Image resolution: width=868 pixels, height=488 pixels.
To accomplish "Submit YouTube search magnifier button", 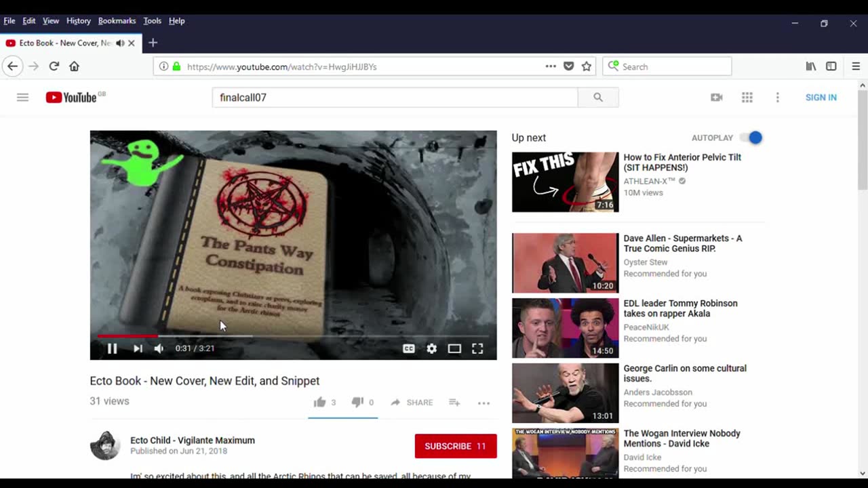I will point(598,98).
